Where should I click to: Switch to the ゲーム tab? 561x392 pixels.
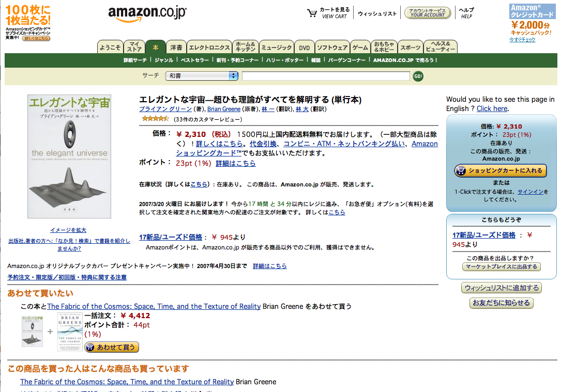[360, 47]
